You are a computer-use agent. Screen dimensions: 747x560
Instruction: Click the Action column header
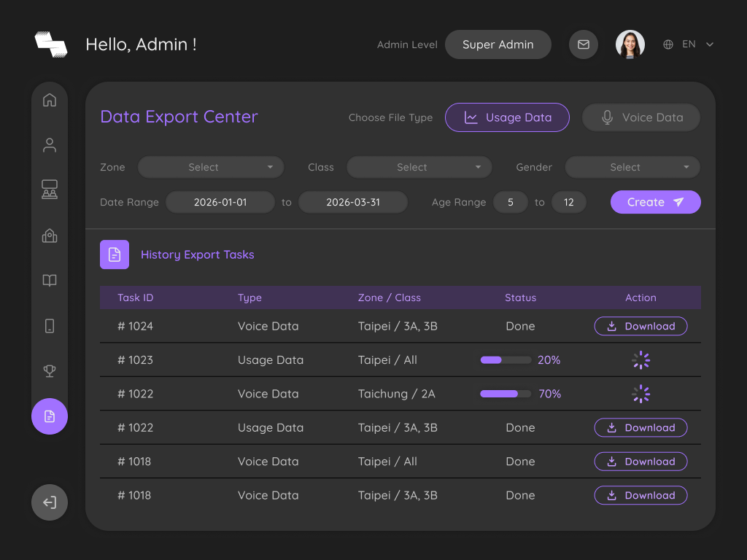(x=640, y=297)
